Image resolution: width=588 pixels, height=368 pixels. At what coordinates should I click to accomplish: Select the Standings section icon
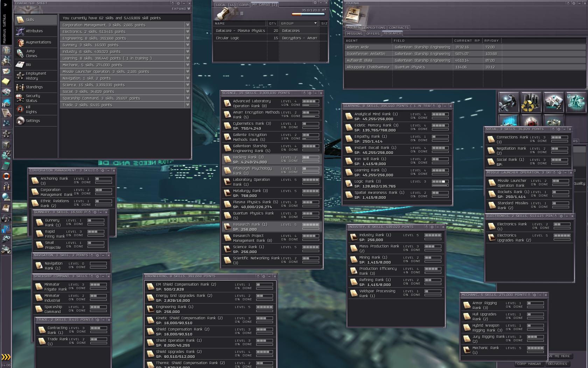point(20,87)
